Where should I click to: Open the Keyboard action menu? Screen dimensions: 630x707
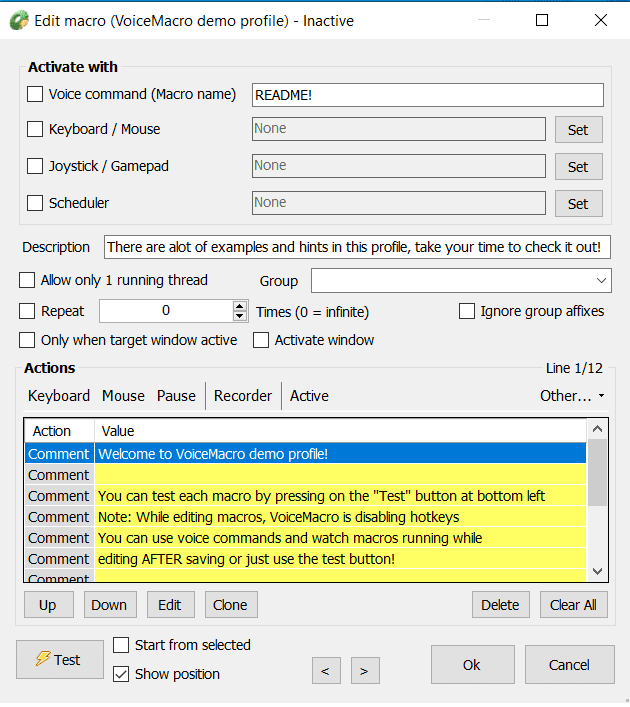tap(59, 396)
